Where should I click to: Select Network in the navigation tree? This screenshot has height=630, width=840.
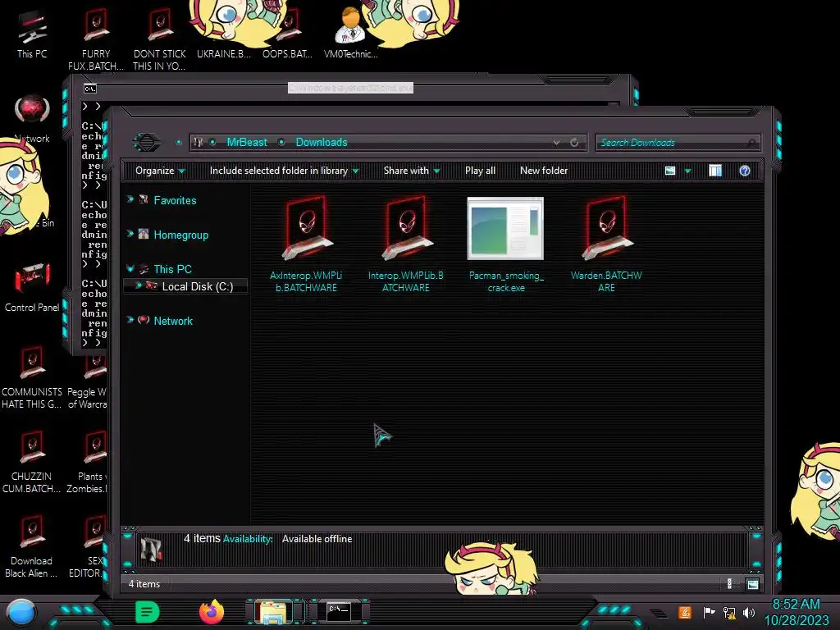click(x=173, y=321)
